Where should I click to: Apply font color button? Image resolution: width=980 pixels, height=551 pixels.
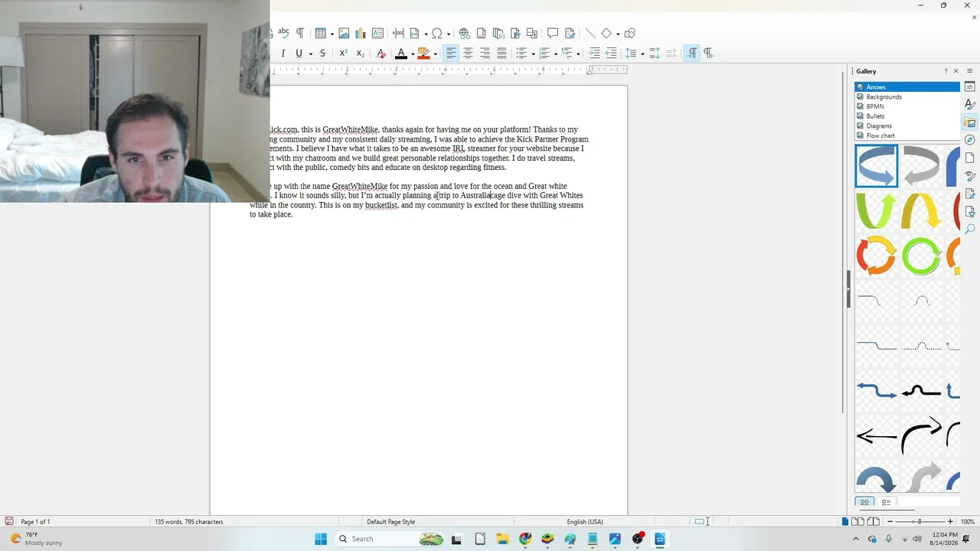pos(400,53)
